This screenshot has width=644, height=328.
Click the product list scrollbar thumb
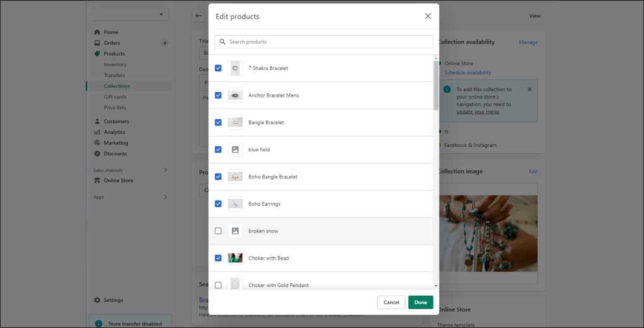click(x=436, y=86)
